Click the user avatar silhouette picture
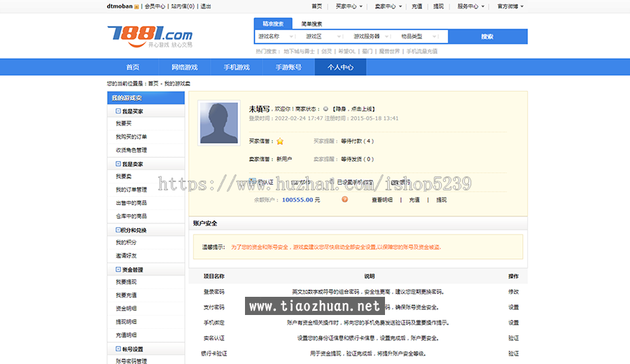The image size is (630, 364). click(218, 123)
